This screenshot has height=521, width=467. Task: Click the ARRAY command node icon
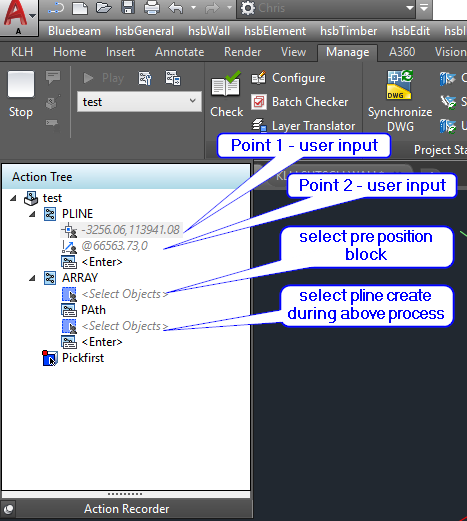tap(50, 278)
